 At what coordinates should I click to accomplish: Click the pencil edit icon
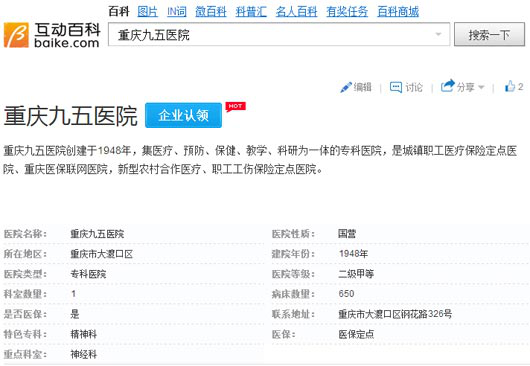pyautogui.click(x=346, y=87)
